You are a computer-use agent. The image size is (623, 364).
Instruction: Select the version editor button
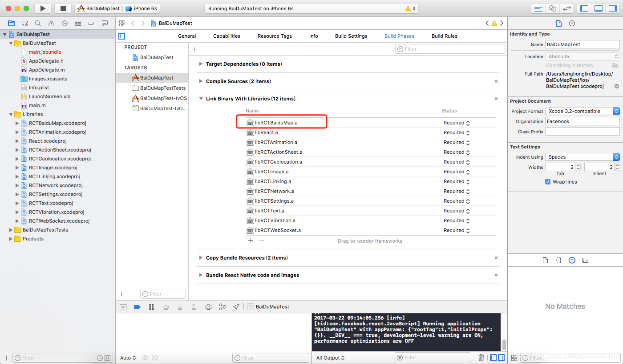coord(566,8)
